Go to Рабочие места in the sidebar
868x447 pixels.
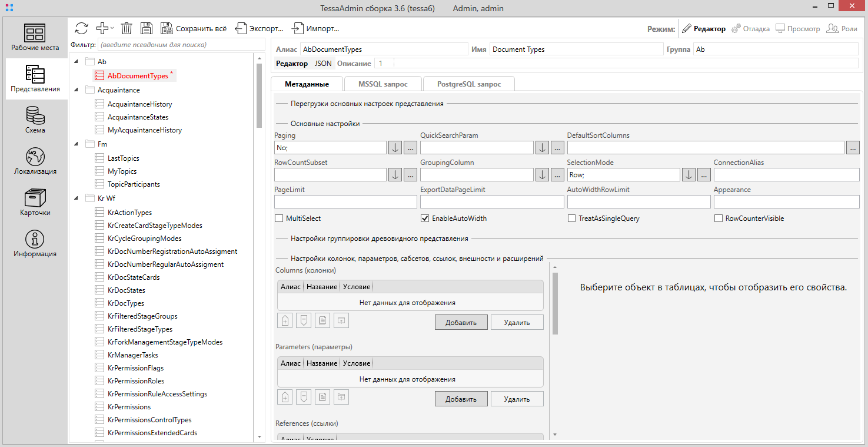point(35,37)
